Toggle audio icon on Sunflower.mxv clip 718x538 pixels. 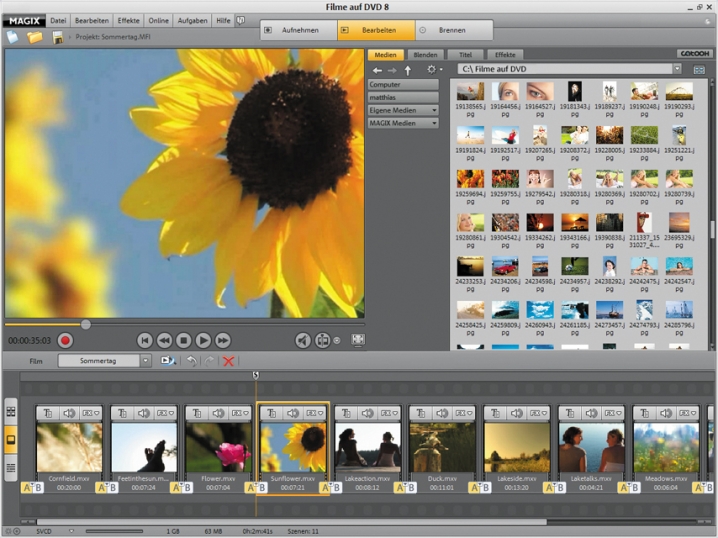pos(293,412)
